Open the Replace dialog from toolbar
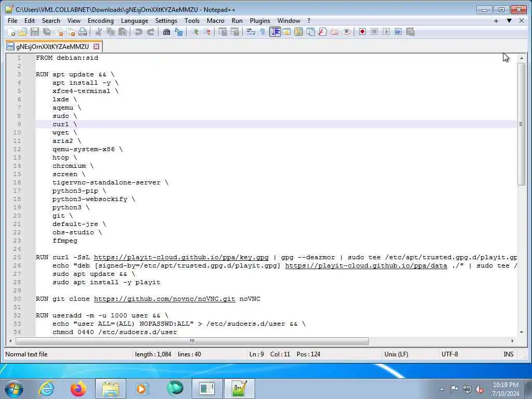 coord(179,32)
